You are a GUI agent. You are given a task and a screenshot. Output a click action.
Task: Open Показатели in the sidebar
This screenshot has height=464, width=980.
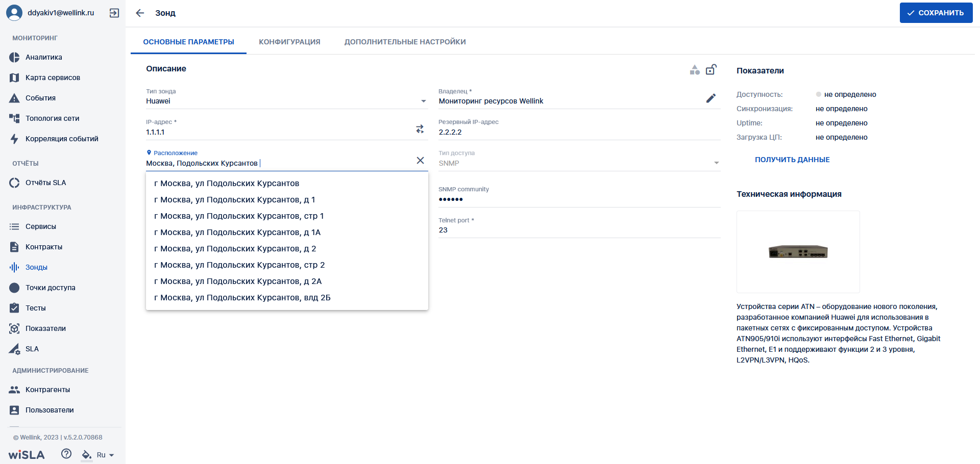coord(63,328)
